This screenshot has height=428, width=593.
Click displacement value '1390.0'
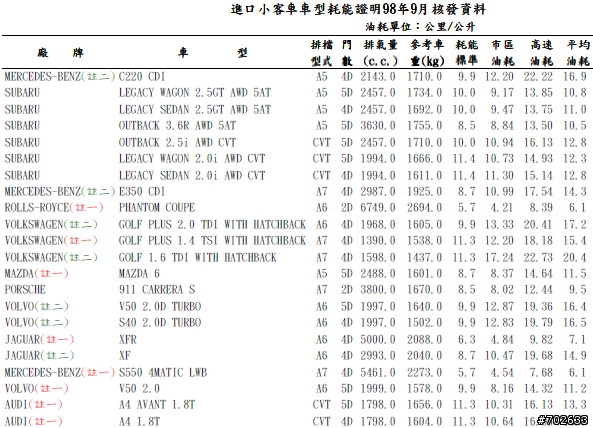pyautogui.click(x=378, y=241)
